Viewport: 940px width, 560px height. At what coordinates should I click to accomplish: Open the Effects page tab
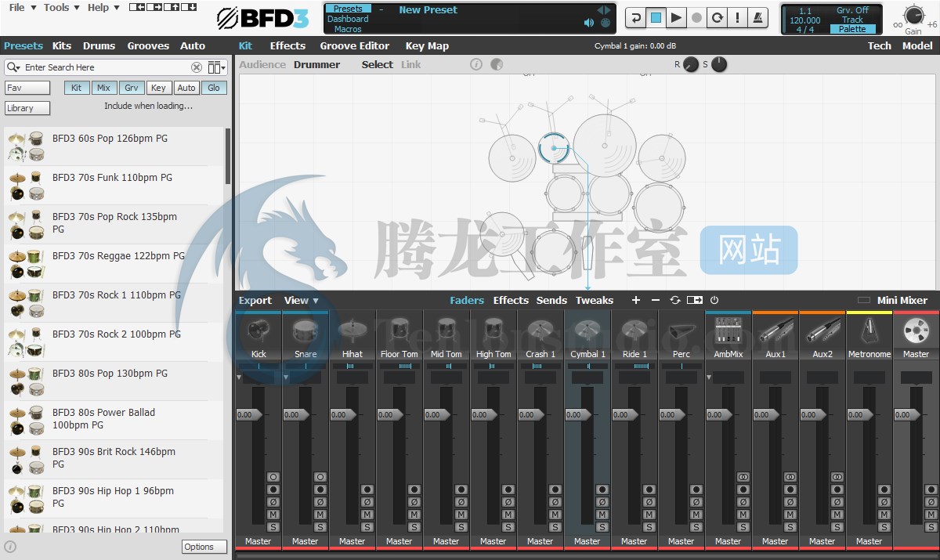(x=287, y=45)
